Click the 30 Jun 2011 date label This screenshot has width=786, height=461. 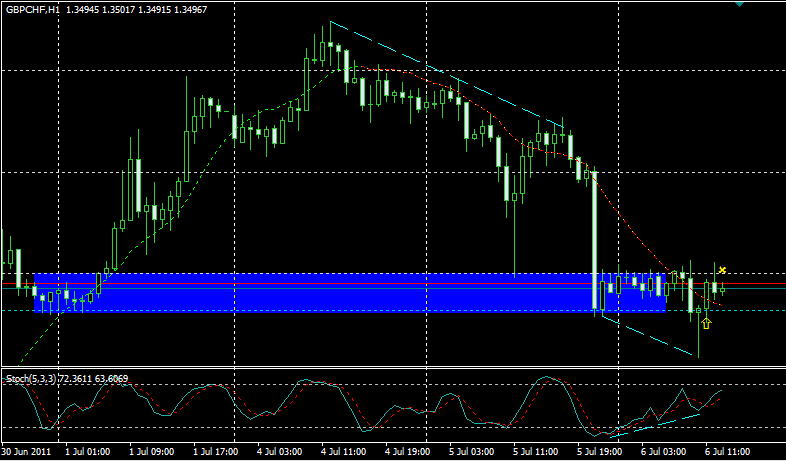click(26, 451)
